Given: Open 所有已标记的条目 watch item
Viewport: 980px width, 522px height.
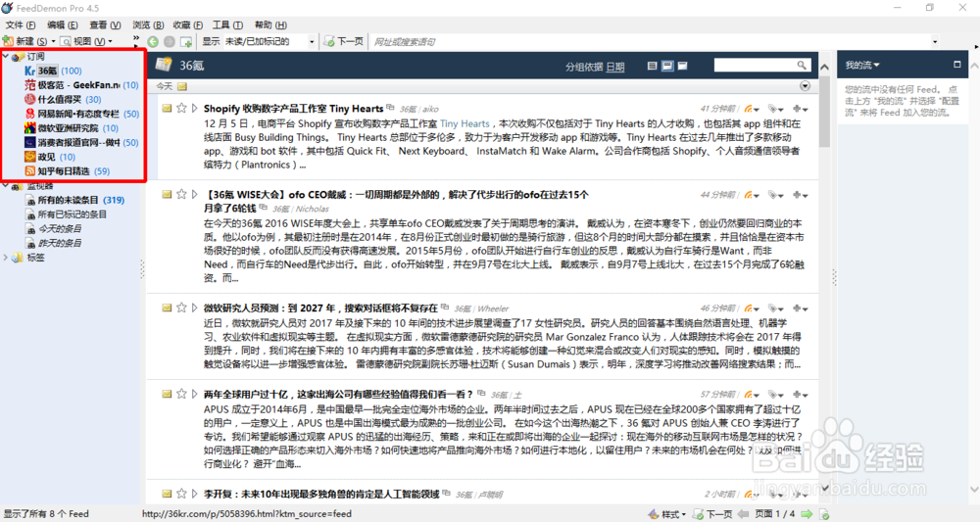Looking at the screenshot, I should tap(67, 214).
